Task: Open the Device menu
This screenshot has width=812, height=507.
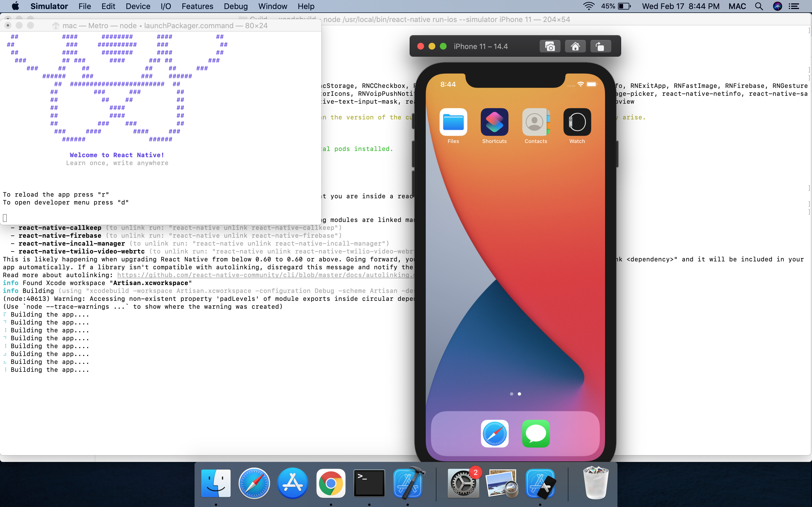Action: tap(138, 6)
